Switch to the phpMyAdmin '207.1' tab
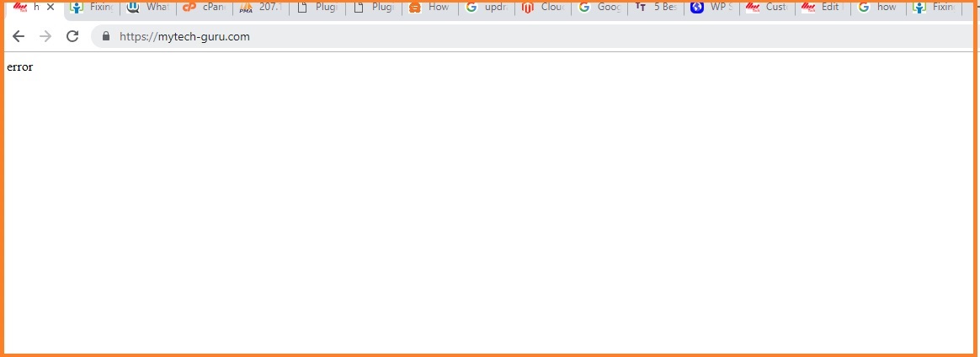The width and height of the screenshot is (980, 357). 261,8
